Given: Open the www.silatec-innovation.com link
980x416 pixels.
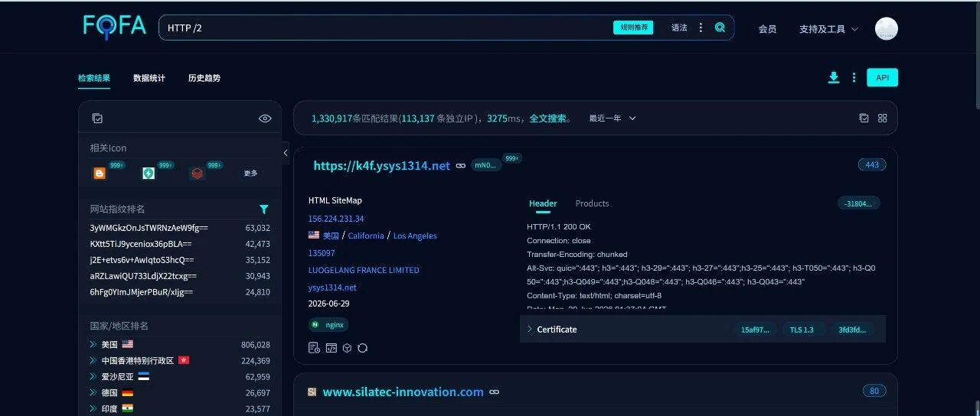Looking at the screenshot, I should pyautogui.click(x=403, y=392).
